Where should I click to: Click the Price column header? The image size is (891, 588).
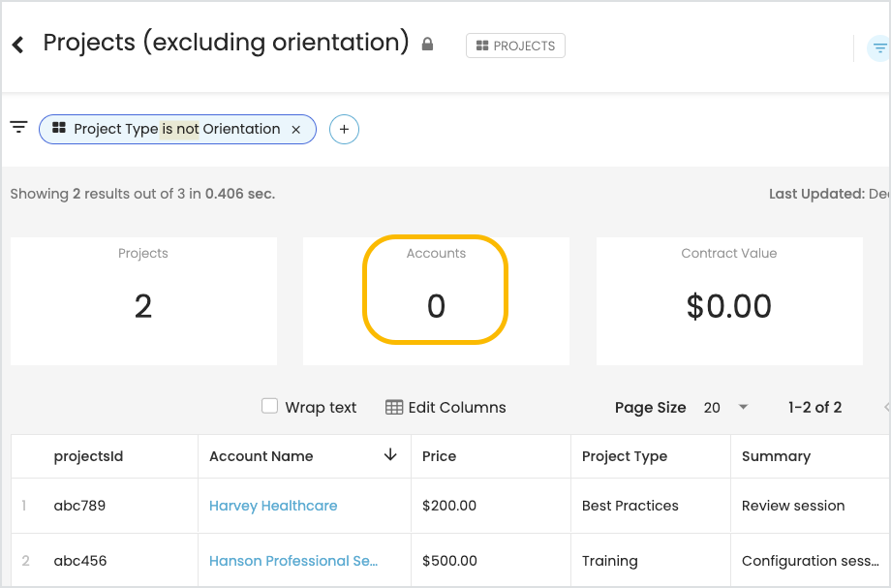(491, 456)
